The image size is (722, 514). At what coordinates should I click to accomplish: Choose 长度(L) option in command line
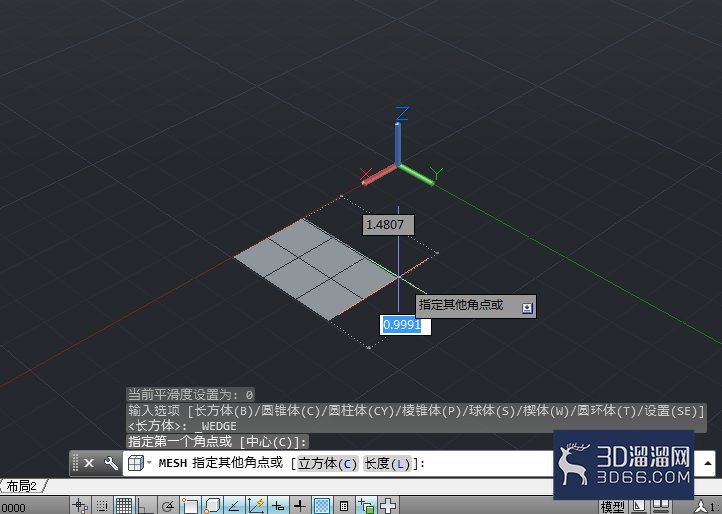click(387, 463)
